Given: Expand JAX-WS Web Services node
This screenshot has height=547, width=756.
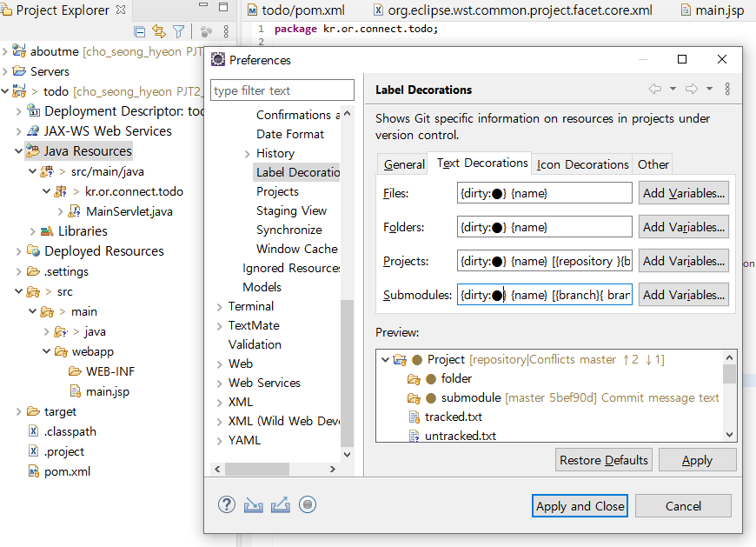Looking at the screenshot, I should [x=19, y=131].
